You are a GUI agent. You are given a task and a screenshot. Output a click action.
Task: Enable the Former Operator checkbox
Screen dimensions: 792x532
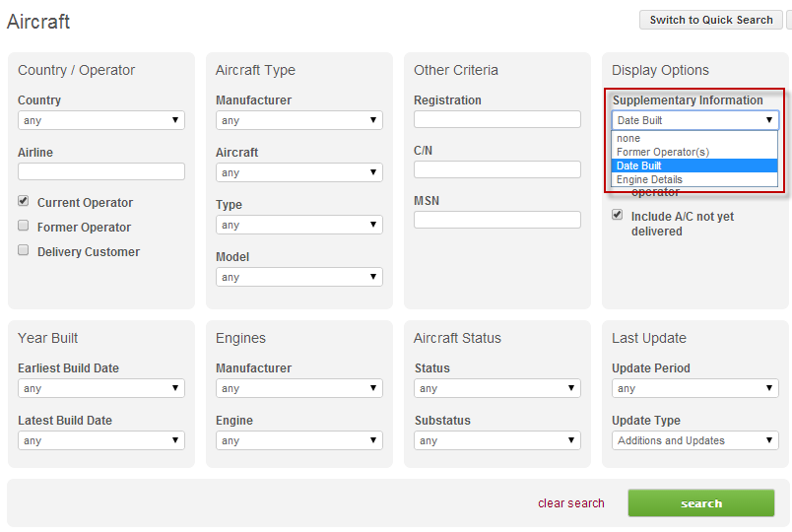point(24,226)
